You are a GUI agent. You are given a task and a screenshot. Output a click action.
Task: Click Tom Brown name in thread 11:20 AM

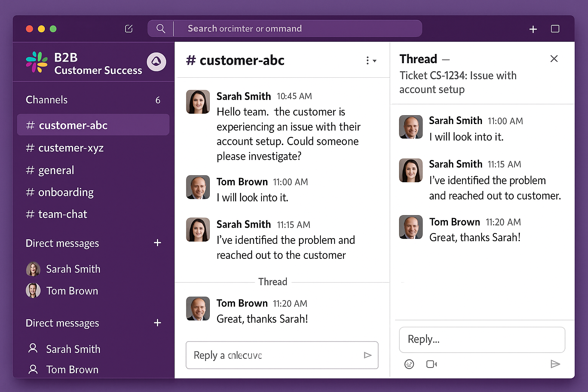(x=454, y=222)
